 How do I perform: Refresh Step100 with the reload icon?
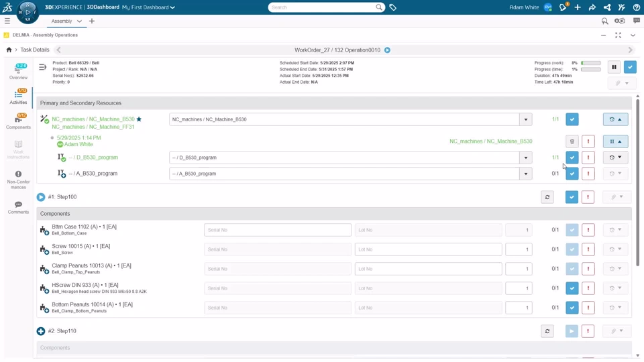(547, 197)
